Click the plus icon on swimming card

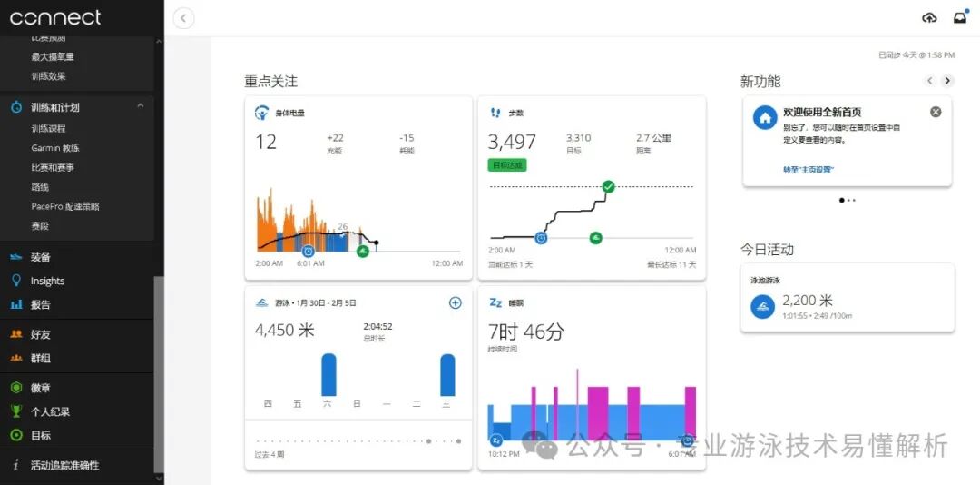[456, 302]
